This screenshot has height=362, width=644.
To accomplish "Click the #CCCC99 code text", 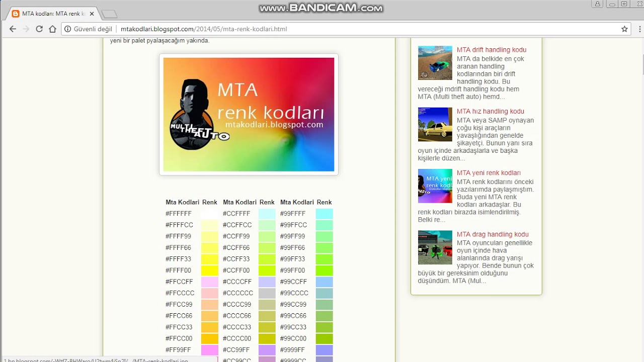I will (237, 305).
